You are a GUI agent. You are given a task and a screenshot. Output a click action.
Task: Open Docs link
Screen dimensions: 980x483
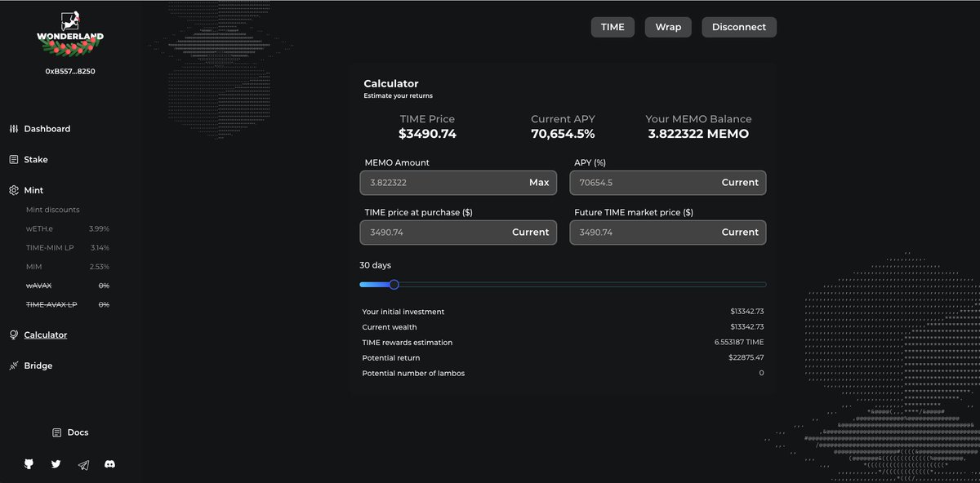[x=78, y=432]
